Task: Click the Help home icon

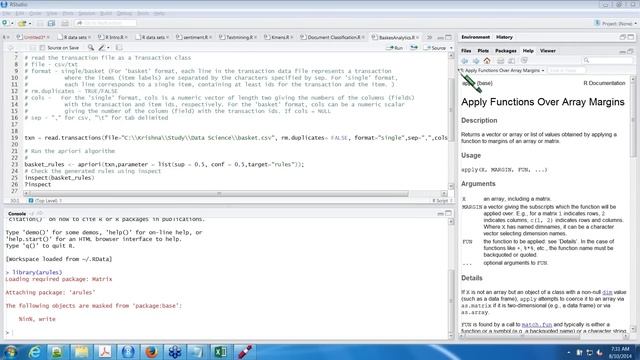Action: point(487,61)
